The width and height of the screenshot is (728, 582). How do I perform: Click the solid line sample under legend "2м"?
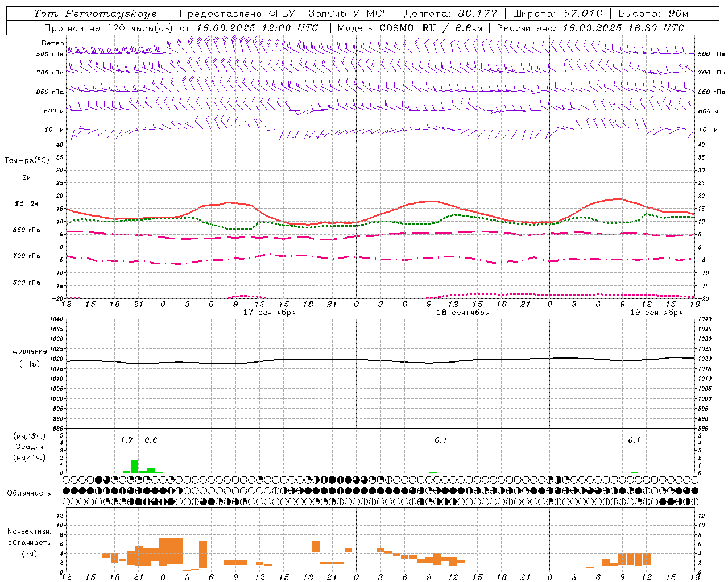pyautogui.click(x=26, y=184)
